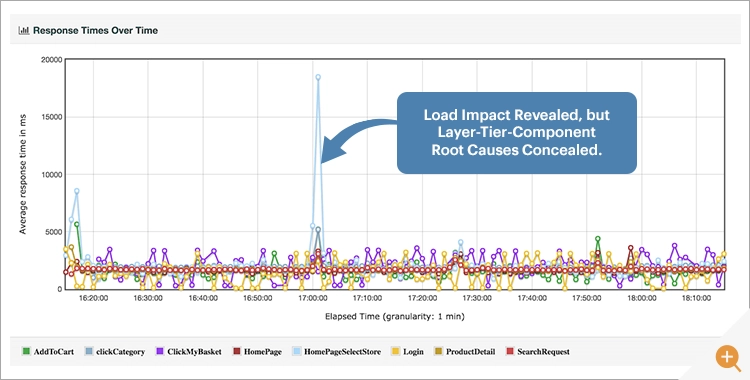Viewport: 750px width, 380px height.
Task: Click the Login legend label
Action: click(x=413, y=352)
